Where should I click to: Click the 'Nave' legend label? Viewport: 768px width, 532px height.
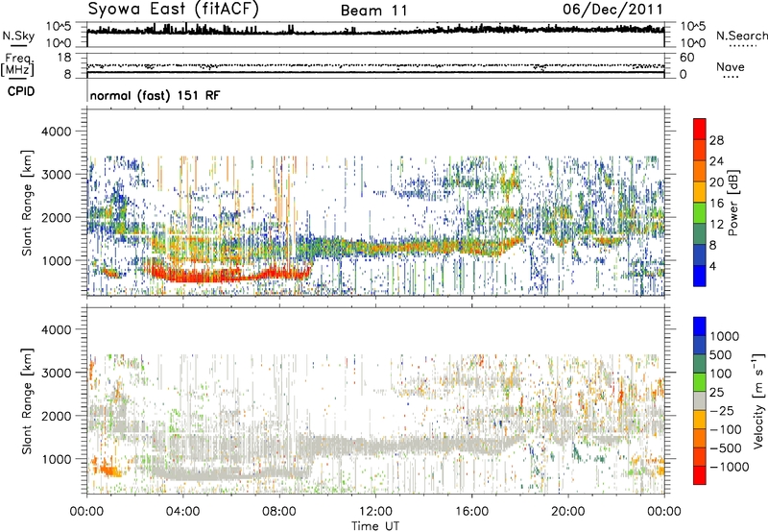click(730, 66)
